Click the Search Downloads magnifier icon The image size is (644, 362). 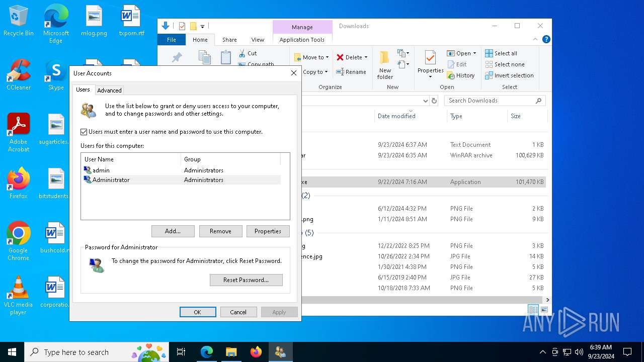coord(538,101)
